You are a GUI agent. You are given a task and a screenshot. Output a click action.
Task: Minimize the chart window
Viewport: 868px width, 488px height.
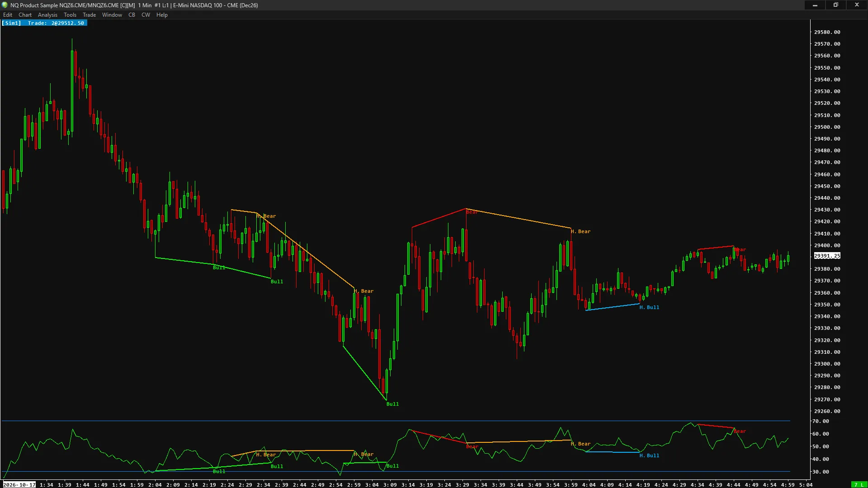coord(815,5)
